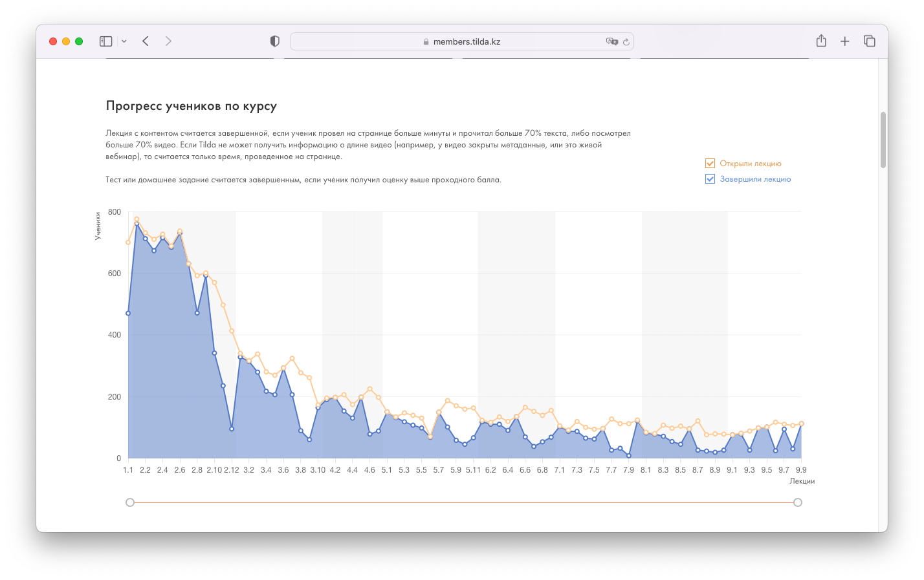The height and width of the screenshot is (580, 924).
Task: Go back with the browser back arrow
Action: pos(146,41)
